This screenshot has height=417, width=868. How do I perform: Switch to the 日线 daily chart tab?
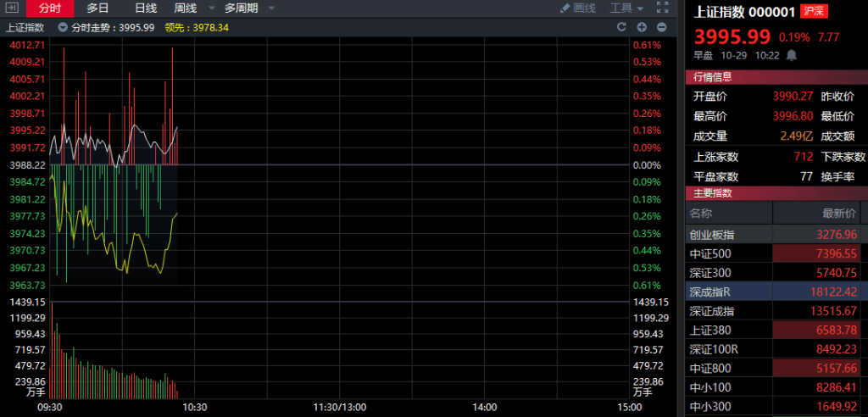tap(146, 8)
